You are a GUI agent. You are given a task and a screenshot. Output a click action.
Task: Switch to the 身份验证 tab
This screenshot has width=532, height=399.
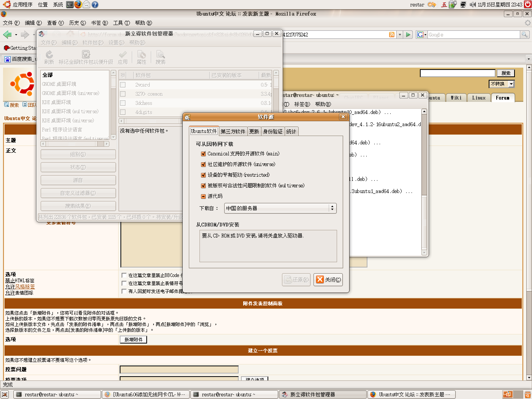tap(273, 131)
